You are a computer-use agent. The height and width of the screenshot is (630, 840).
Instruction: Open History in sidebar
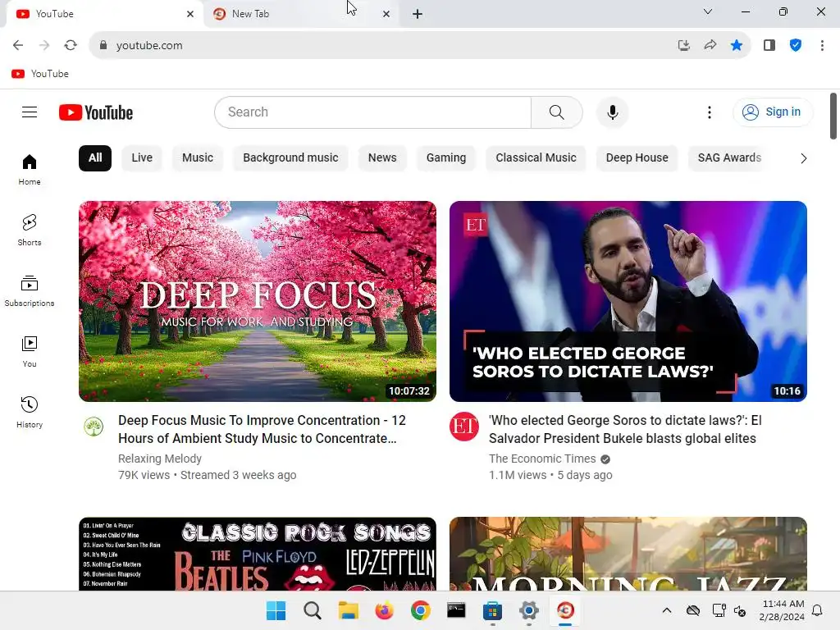[x=30, y=412]
